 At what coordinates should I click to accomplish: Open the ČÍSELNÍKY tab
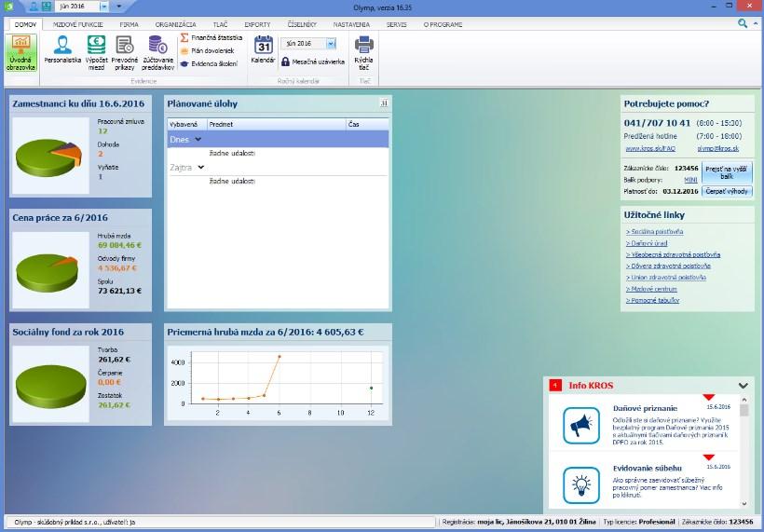coord(302,24)
